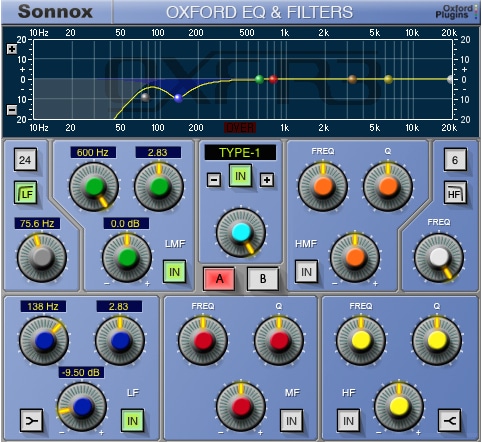
Task: Select next EQ type with plus button
Action: [x=267, y=180]
